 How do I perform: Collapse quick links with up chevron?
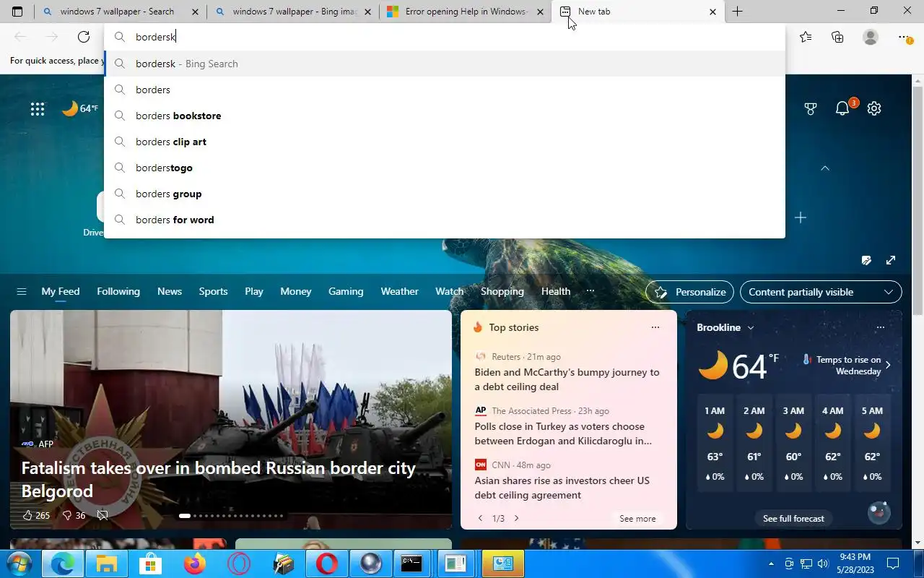[825, 168]
